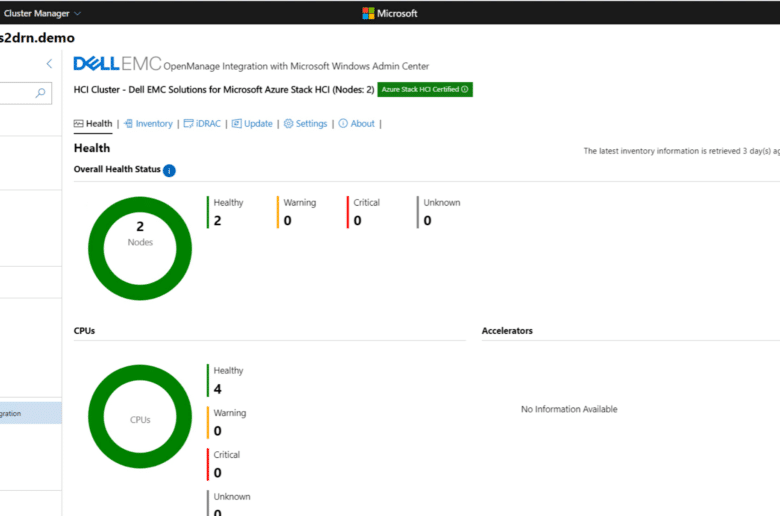
Task: Click the green Nodes donut chart
Action: (140, 248)
